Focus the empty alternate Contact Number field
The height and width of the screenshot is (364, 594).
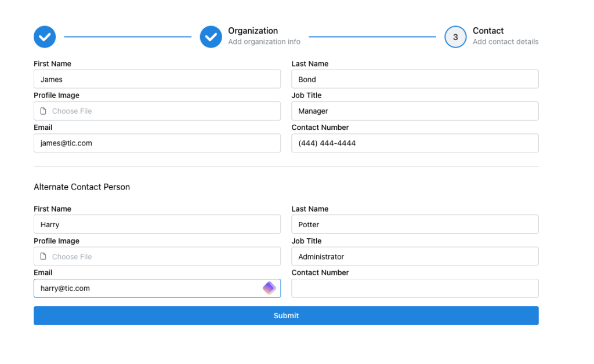point(415,288)
